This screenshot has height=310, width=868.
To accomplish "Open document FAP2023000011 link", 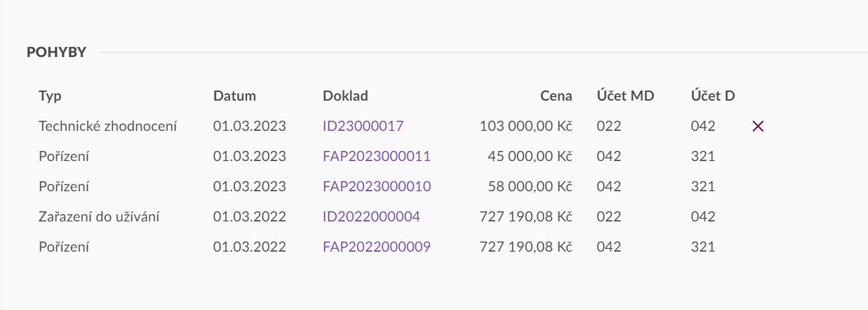I will click(x=377, y=156).
